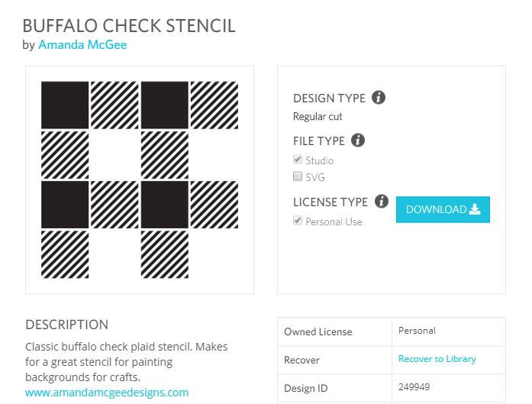Screen dimensions: 532x404
Task: Toggle the Studio file type checkbox
Action: tap(298, 159)
